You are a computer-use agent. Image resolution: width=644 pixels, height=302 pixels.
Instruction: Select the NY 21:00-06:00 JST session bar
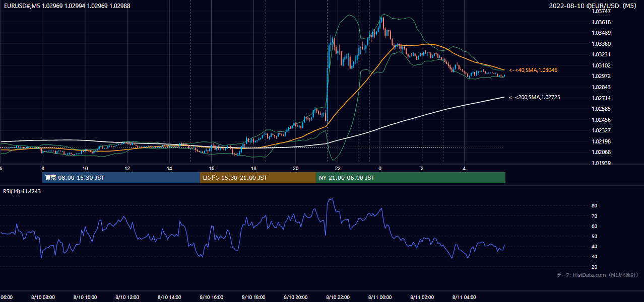[x=411, y=178]
